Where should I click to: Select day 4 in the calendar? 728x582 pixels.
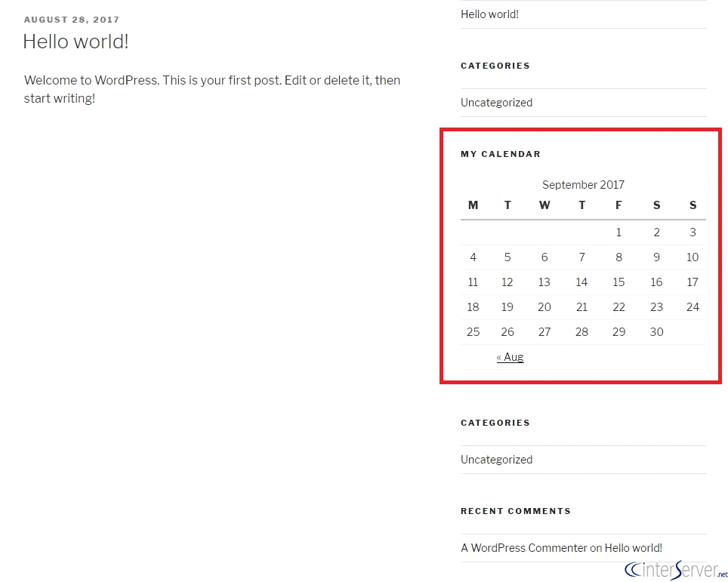point(473,257)
